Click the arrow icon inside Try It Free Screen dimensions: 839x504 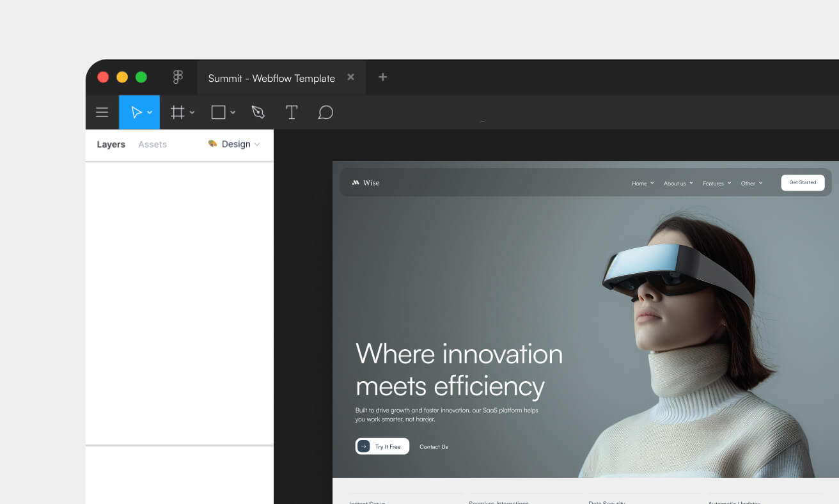(364, 446)
